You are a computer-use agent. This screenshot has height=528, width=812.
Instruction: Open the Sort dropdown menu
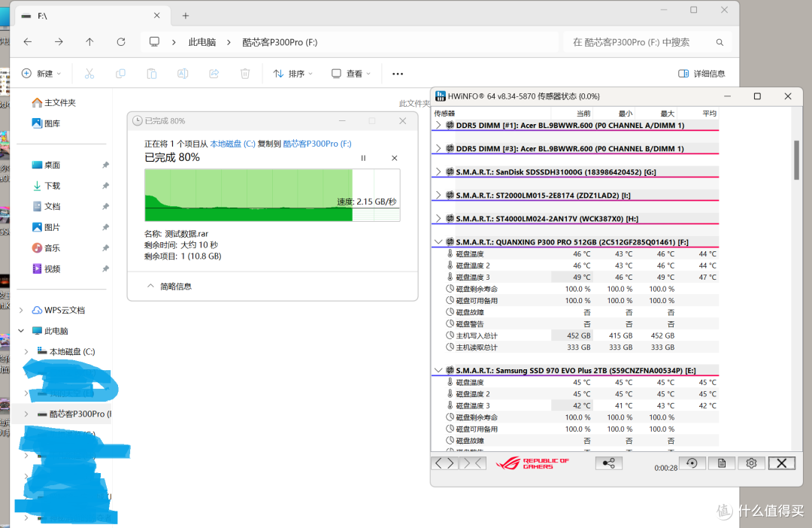click(x=292, y=74)
